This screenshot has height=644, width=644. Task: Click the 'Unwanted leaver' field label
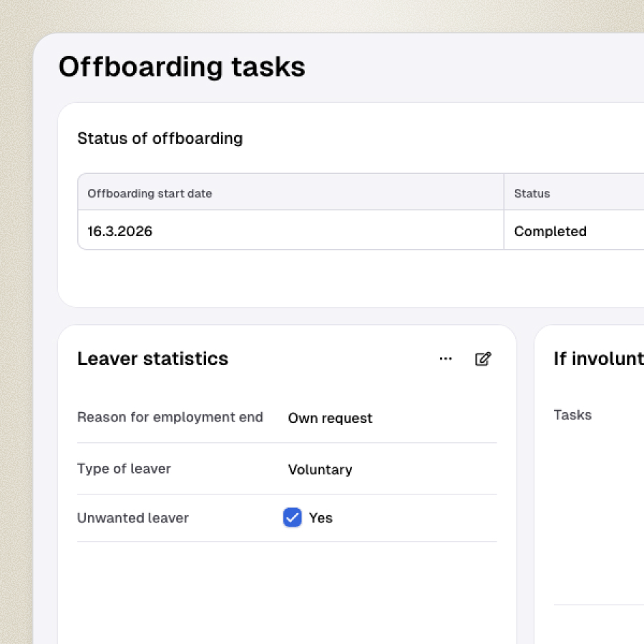pyautogui.click(x=132, y=518)
